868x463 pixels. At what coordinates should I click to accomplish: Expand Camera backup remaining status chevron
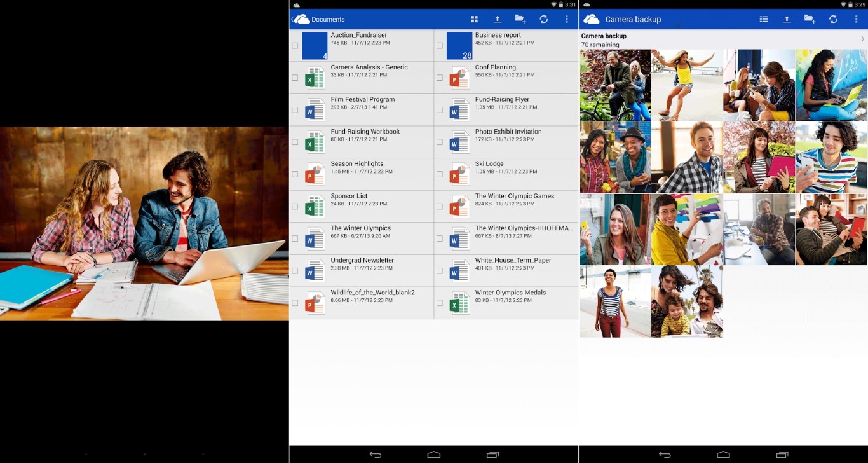862,39
